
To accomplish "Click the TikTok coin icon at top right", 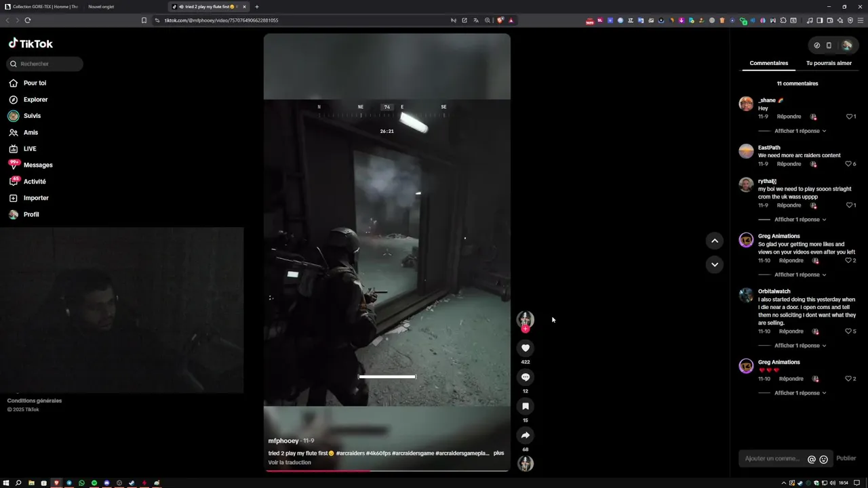I will coord(817,45).
